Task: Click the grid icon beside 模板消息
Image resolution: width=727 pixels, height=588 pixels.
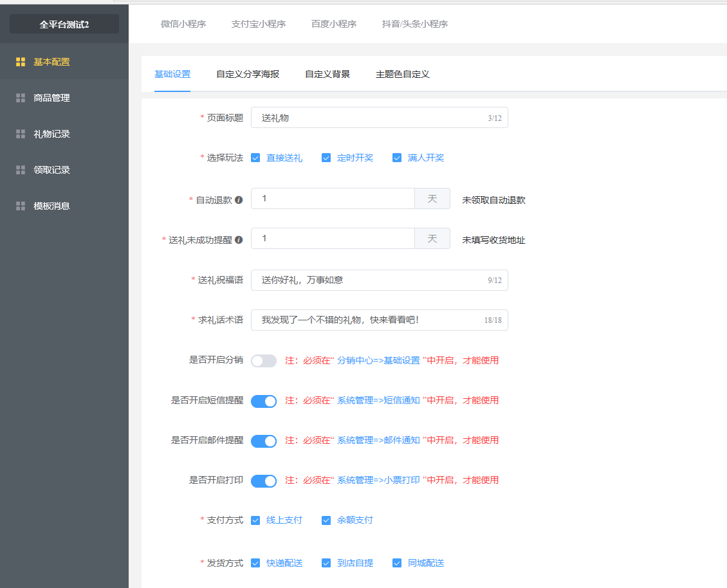Action: pyautogui.click(x=21, y=206)
